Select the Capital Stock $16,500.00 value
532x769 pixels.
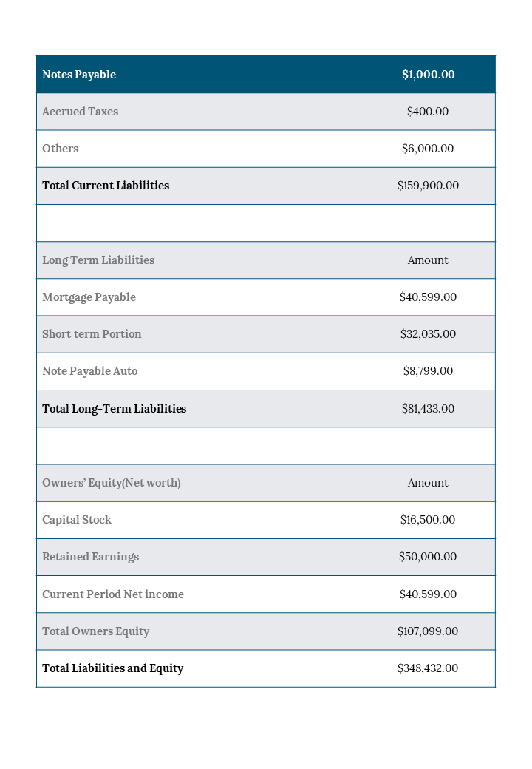[428, 520]
